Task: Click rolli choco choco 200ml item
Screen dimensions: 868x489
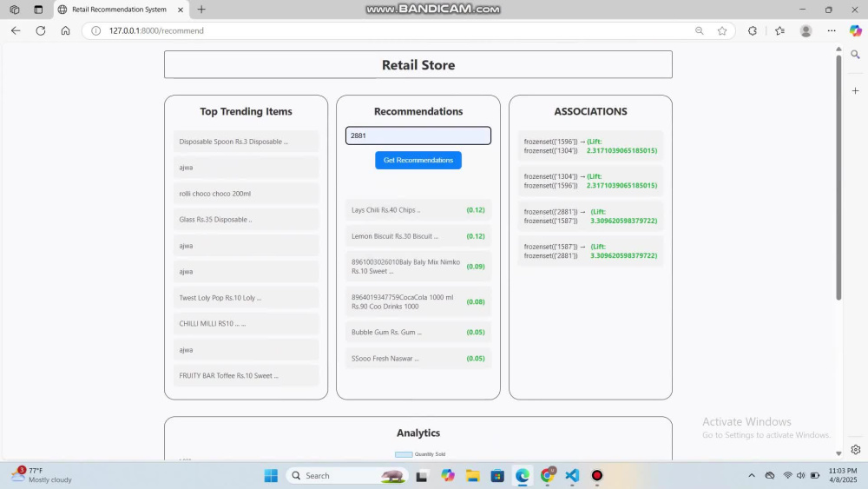Action: point(246,194)
